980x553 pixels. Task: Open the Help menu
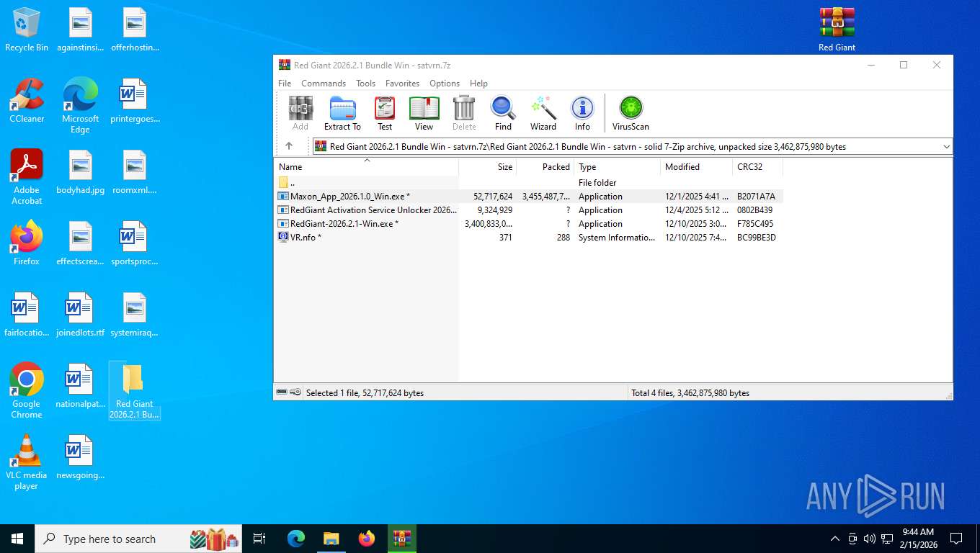tap(478, 84)
